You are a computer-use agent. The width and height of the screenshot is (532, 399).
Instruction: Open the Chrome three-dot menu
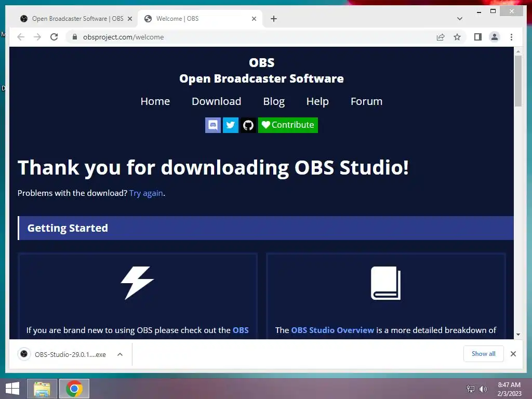(x=511, y=37)
